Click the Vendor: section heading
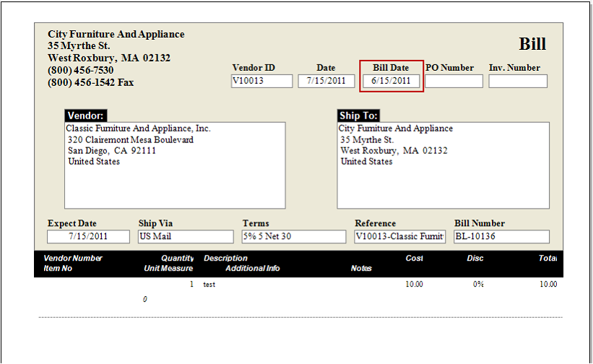The width and height of the screenshot is (593, 364). [86, 116]
